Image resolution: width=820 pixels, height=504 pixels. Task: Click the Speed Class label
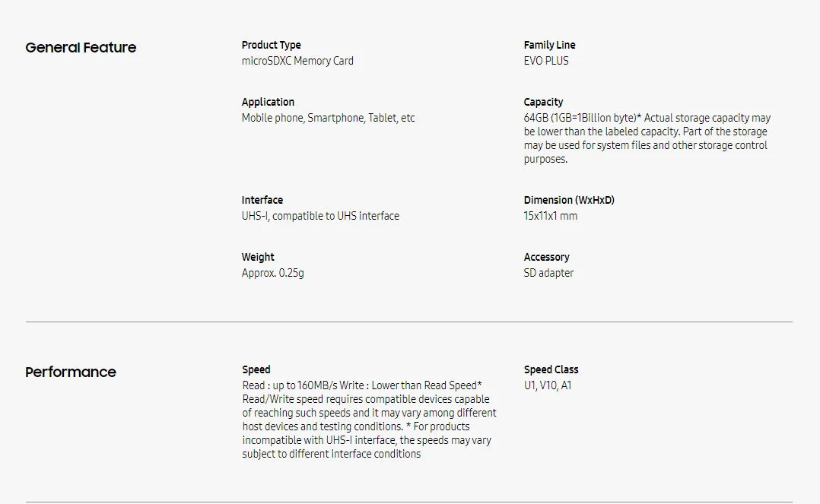(x=551, y=369)
